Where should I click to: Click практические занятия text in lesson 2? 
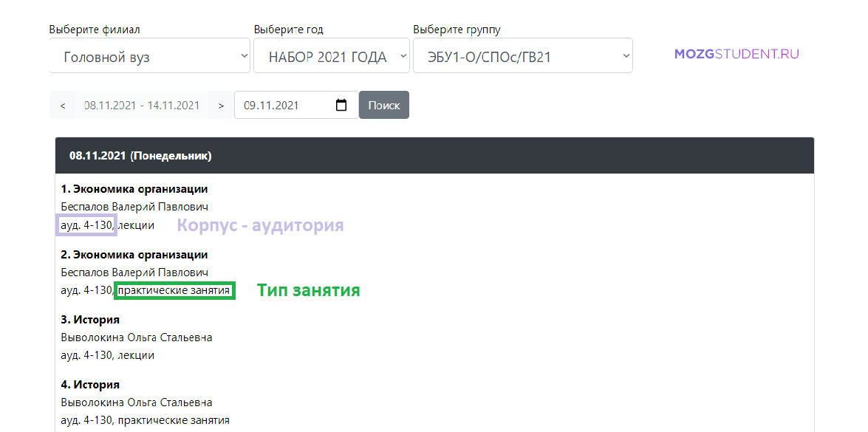[174, 290]
